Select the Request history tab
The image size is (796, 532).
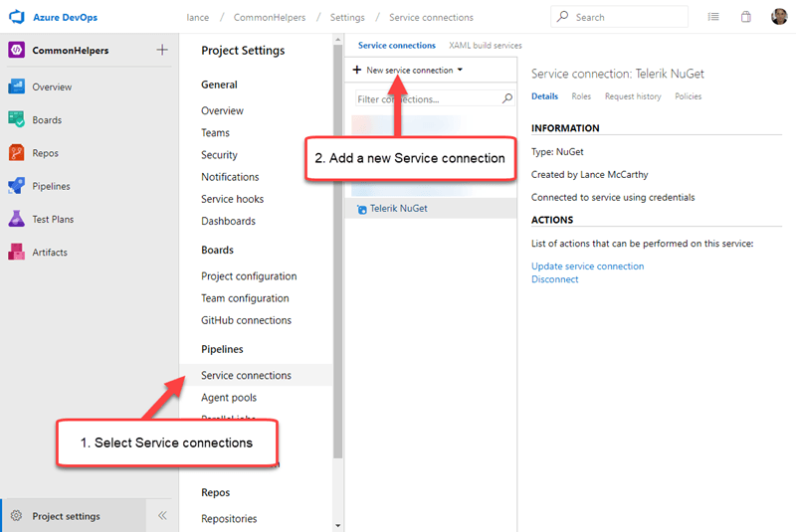pos(633,95)
